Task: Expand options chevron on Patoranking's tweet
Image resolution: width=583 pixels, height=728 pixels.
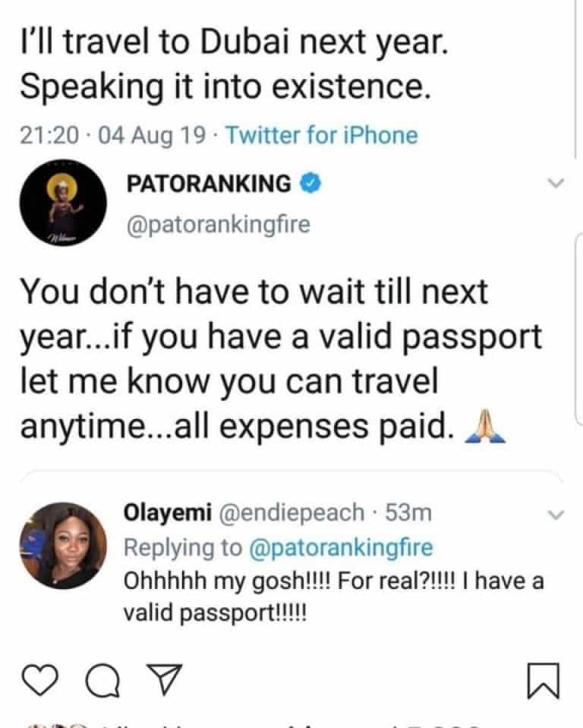Action: tap(556, 184)
